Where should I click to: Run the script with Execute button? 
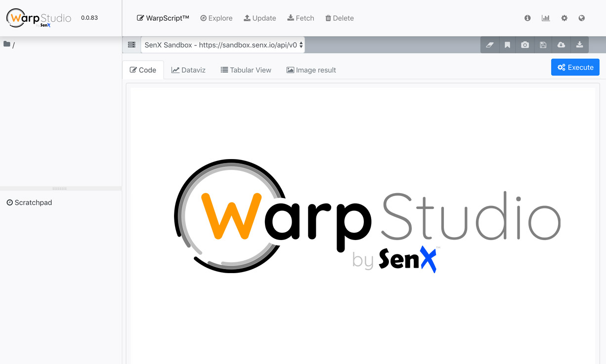coord(575,67)
